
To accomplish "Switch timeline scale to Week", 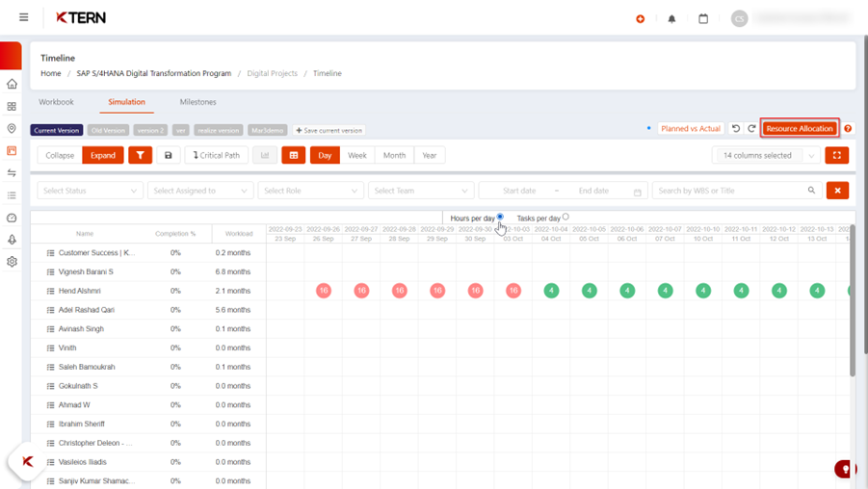I will point(357,155).
